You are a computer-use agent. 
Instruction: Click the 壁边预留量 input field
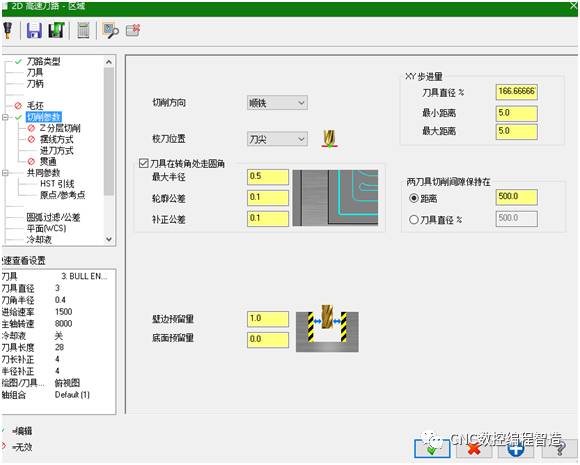268,319
